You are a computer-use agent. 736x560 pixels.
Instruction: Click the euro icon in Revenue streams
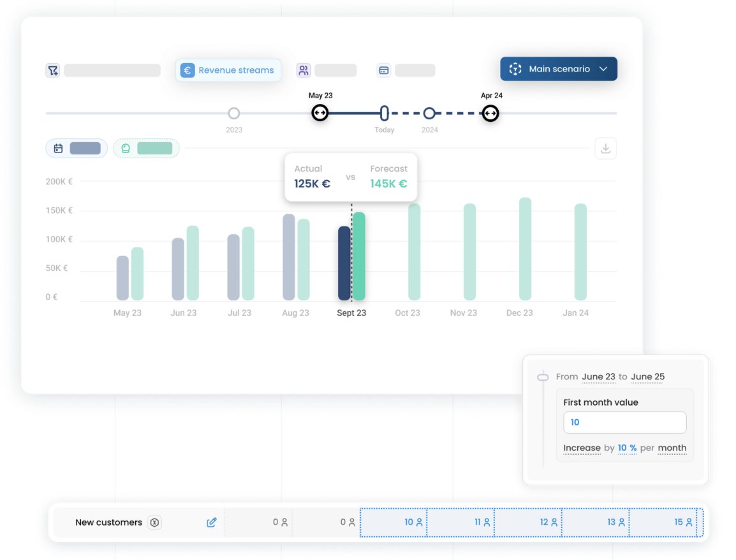[x=188, y=70]
